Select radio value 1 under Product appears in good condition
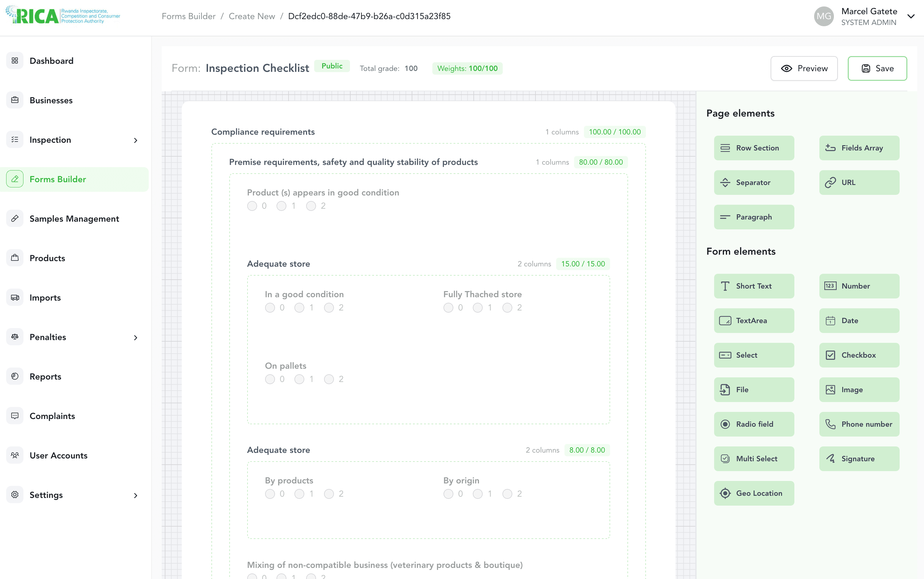 282,206
